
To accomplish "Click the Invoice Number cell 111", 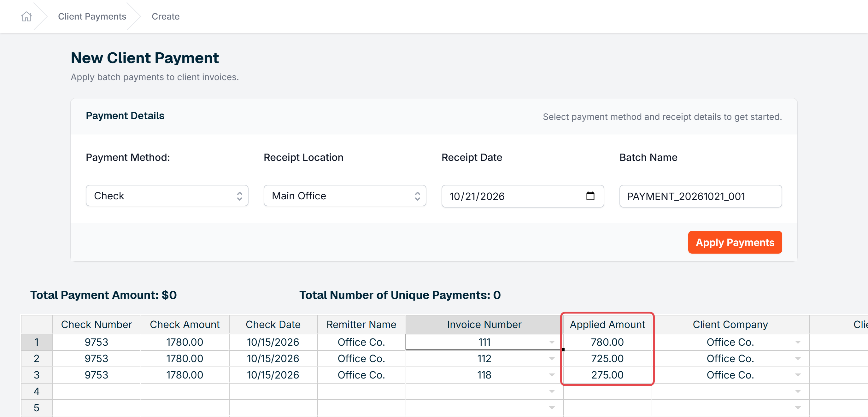I will (484, 342).
